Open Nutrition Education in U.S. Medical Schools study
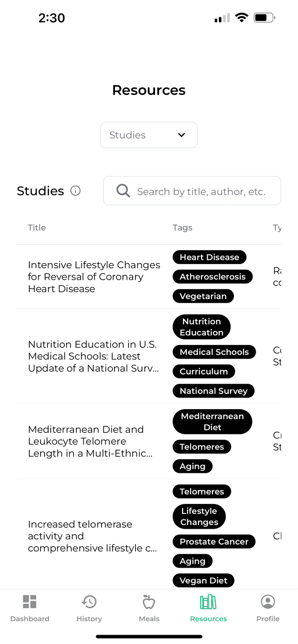 [93, 356]
